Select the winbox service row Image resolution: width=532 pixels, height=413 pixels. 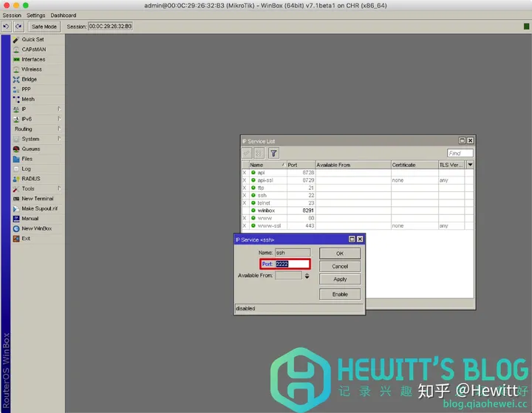358,211
